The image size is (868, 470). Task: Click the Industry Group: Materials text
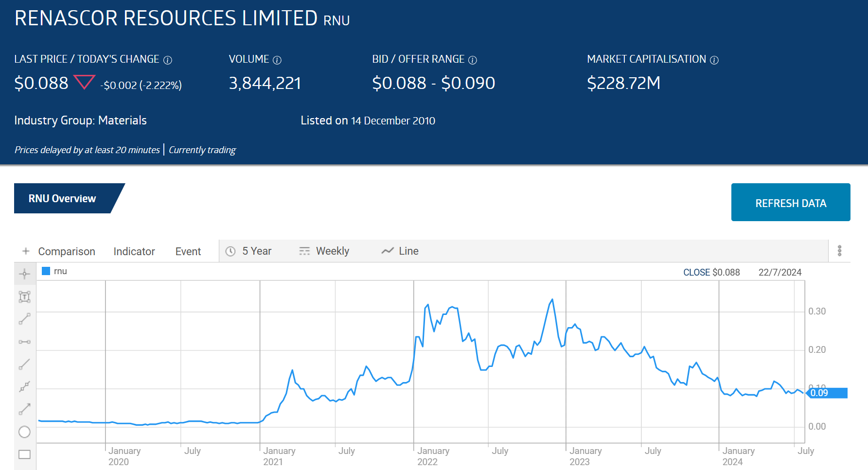tap(80, 121)
